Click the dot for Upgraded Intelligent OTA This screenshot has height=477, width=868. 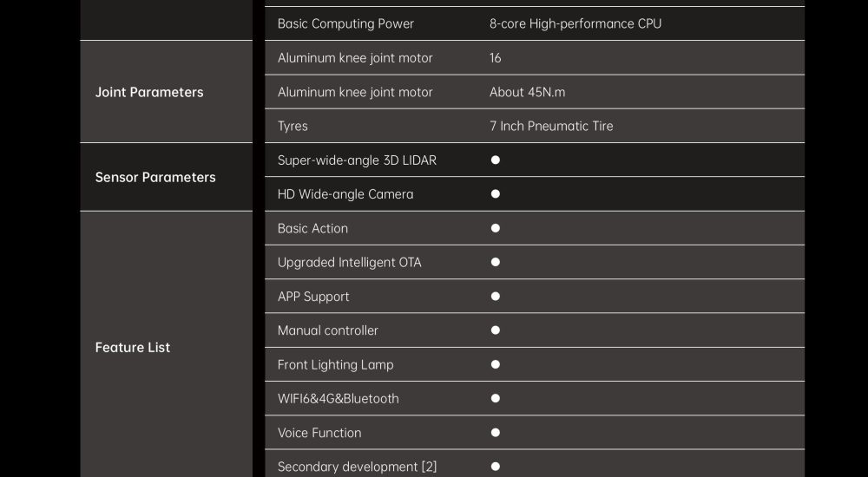click(496, 262)
